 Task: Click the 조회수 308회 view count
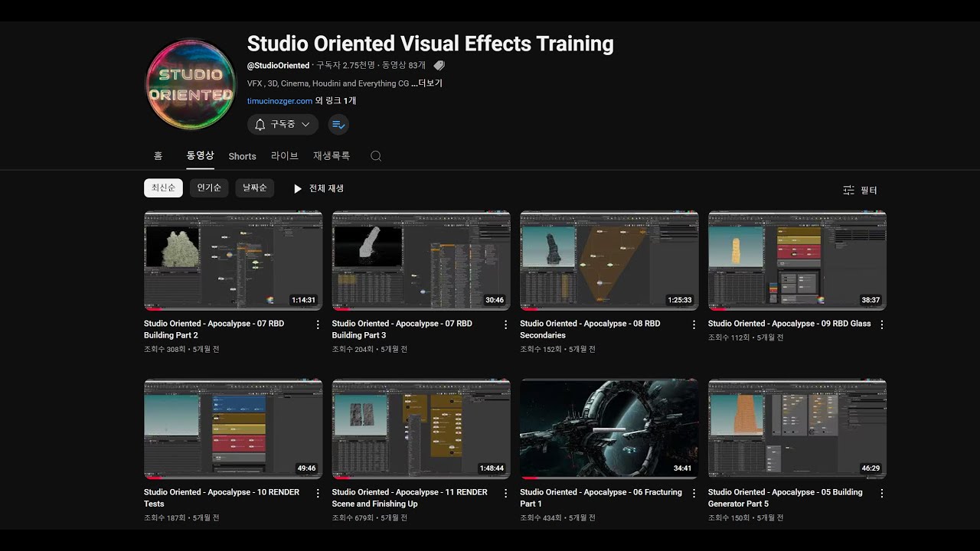164,349
